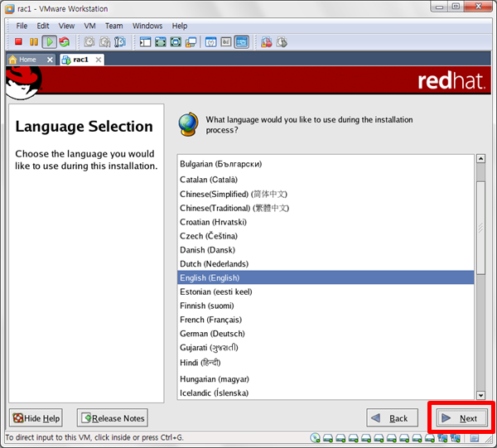Click the globe icon beside the language question
This screenshot has height=448, width=497.
click(x=189, y=124)
